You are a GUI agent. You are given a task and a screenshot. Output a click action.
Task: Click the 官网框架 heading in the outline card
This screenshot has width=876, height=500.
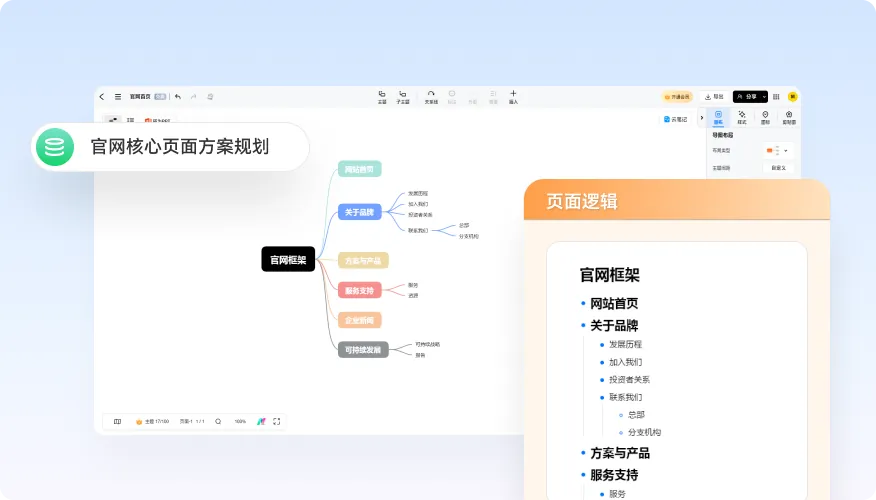[610, 275]
